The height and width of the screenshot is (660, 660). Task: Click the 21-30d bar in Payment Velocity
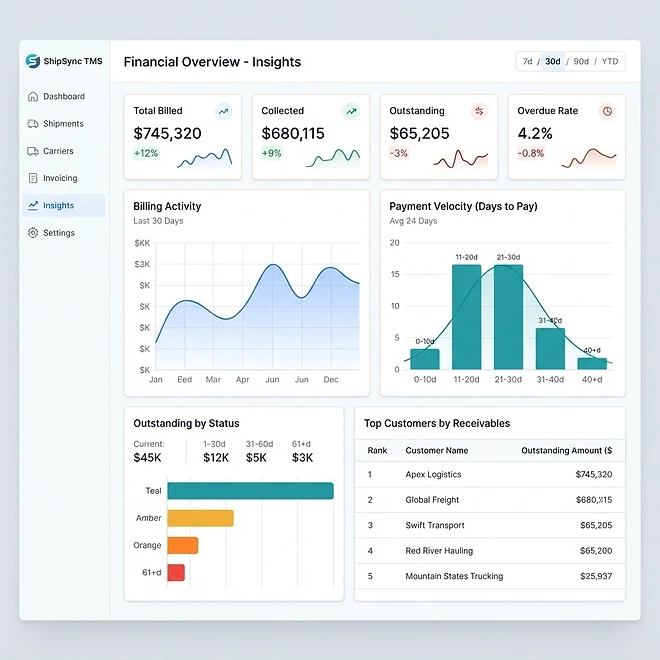(508, 317)
